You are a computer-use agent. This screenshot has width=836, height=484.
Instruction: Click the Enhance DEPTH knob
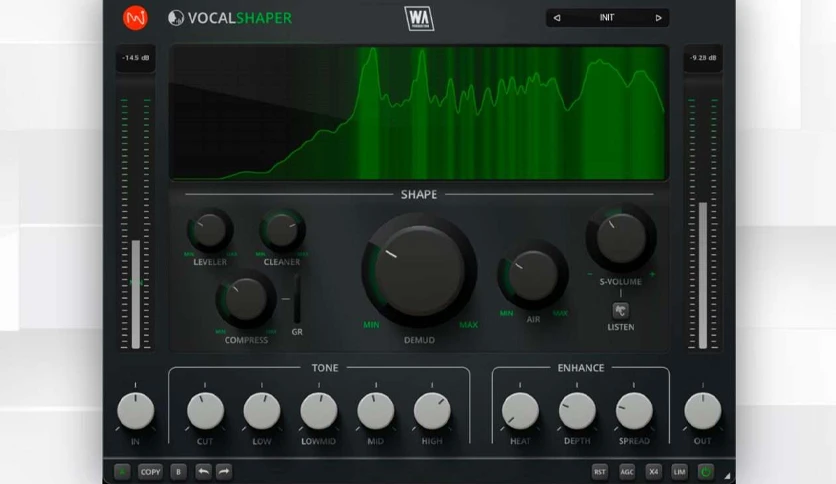(x=577, y=411)
